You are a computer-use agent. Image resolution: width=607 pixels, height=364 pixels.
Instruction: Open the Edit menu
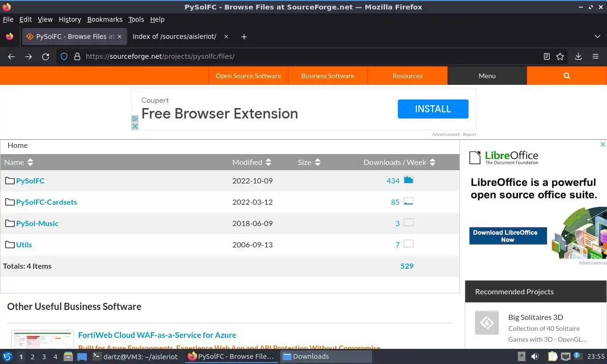pyautogui.click(x=26, y=19)
